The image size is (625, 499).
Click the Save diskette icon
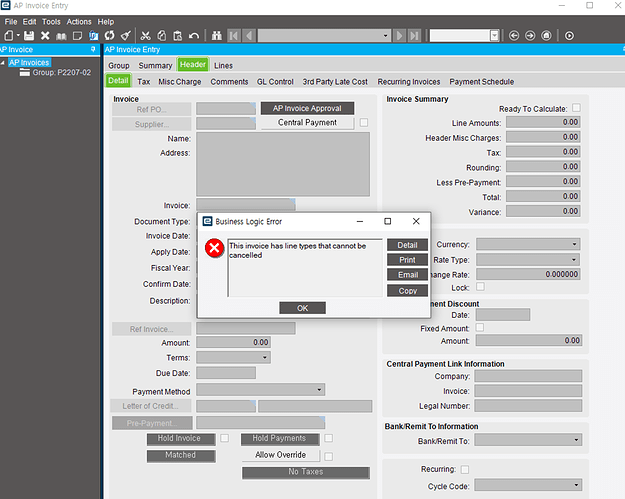29,35
